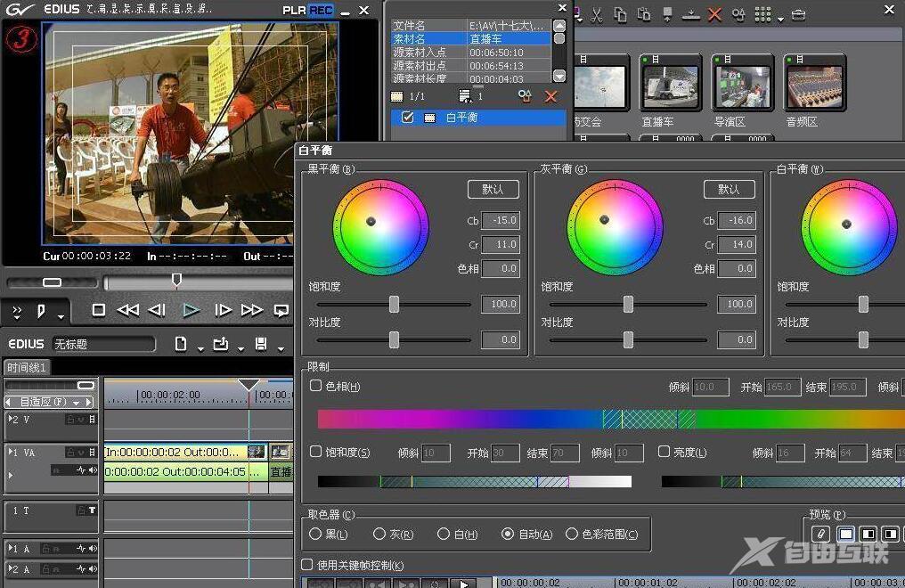Expand the dropdown arrow next to save icon
The image size is (905, 588).
tap(281, 347)
